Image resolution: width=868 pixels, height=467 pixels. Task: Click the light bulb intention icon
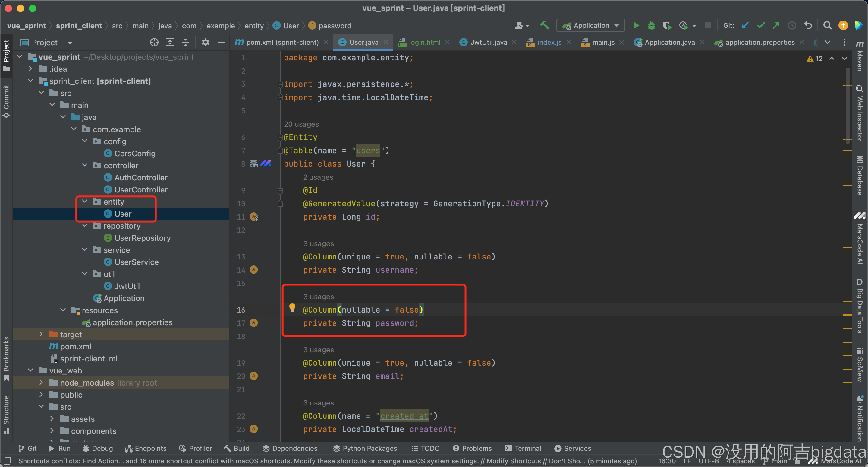click(x=292, y=307)
